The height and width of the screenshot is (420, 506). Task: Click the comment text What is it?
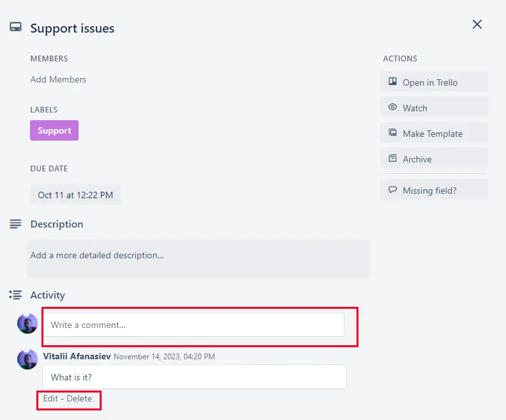tap(72, 377)
